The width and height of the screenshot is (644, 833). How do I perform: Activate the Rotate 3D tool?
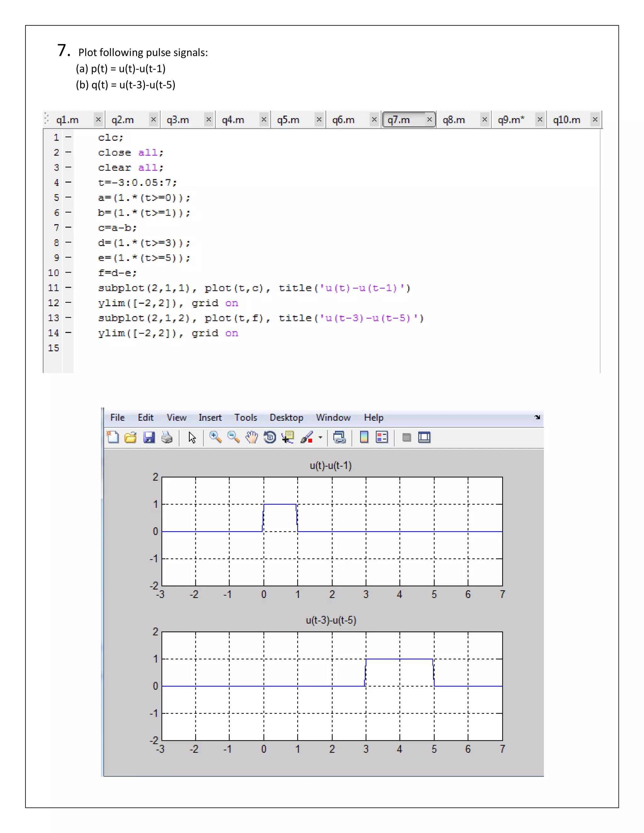(270, 437)
